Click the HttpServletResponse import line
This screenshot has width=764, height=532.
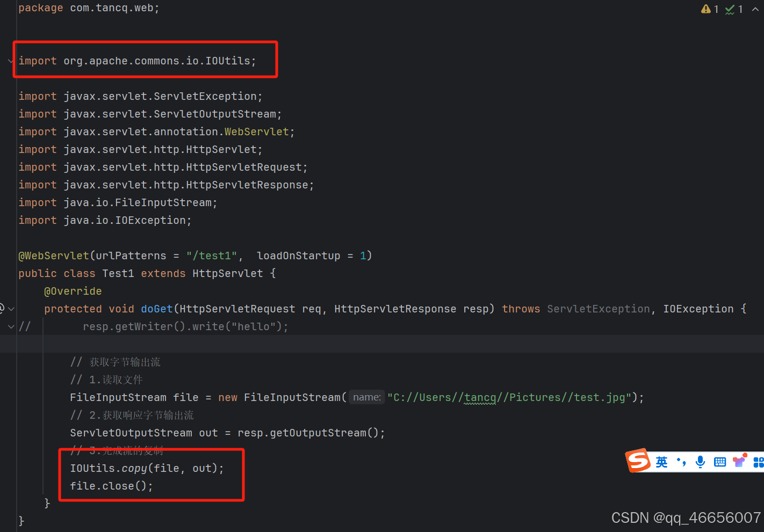pos(167,185)
